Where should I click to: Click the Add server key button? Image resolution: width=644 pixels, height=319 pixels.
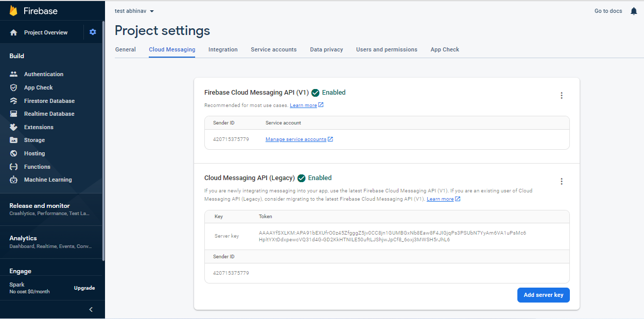pos(543,295)
